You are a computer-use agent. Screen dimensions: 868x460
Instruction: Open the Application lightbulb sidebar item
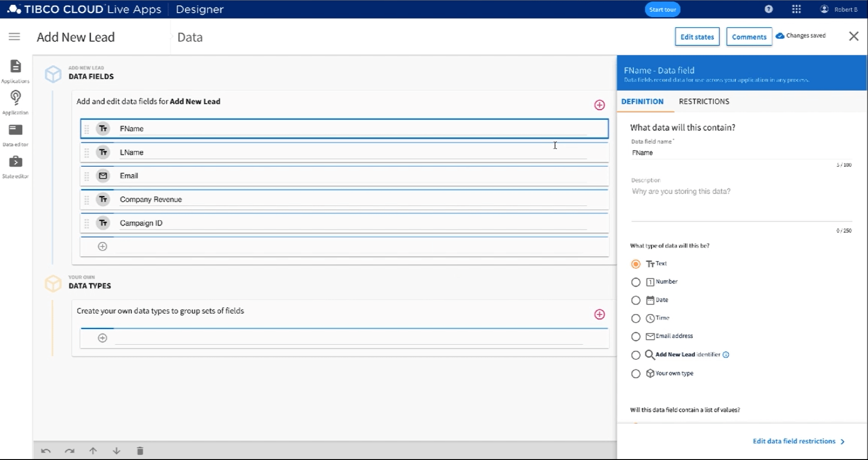tap(15, 102)
